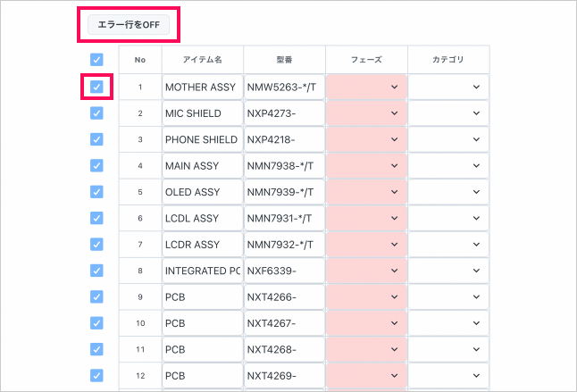Deselect row 12 checkbox
577x392 pixels.
click(96, 375)
